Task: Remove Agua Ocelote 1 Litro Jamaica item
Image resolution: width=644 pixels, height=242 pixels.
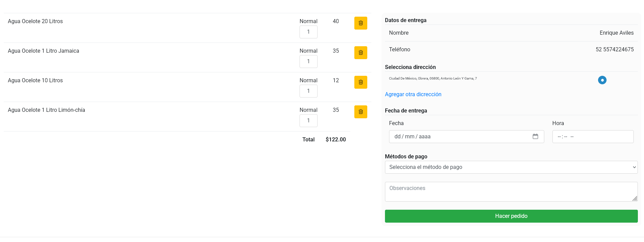Action: click(x=360, y=53)
